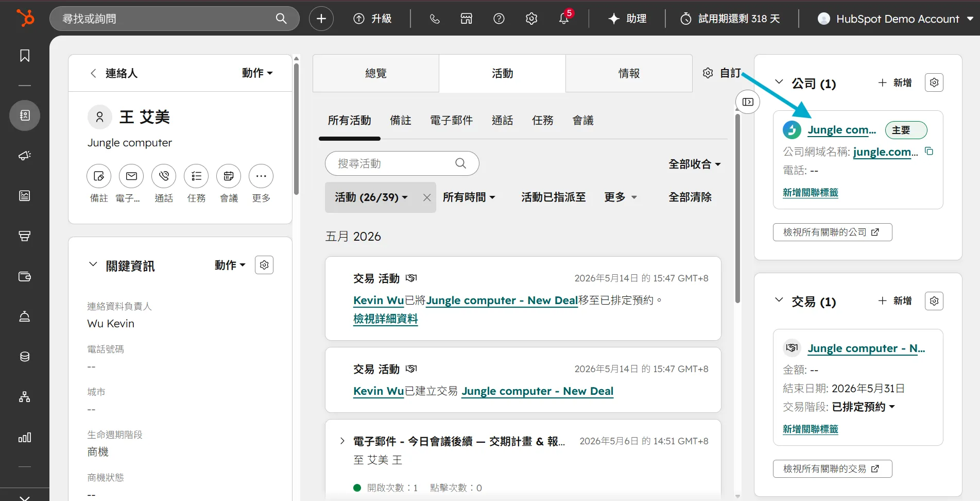Click the 備註 note icon for contact

(99, 176)
